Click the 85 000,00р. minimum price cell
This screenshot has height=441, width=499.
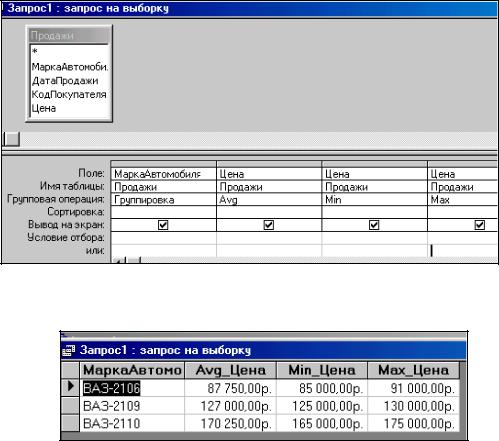(x=322, y=388)
